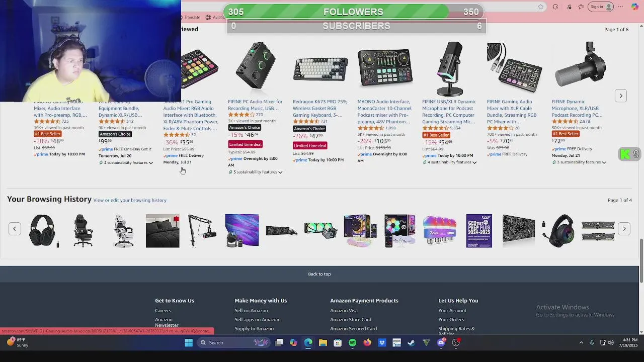
Task: Click the taskbar Search box
Action: pos(233,343)
